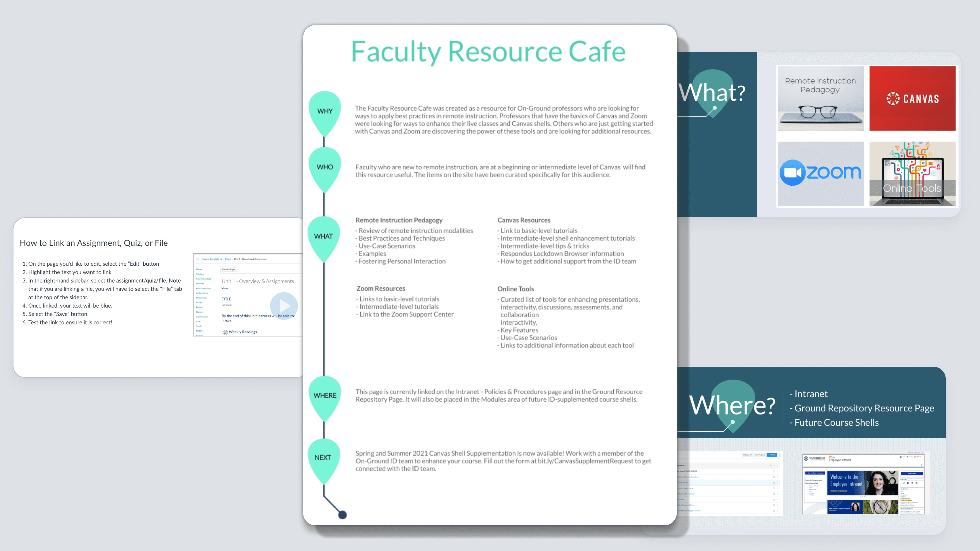Open the Zoom logo tile
This screenshot has width=980, height=551.
(821, 174)
